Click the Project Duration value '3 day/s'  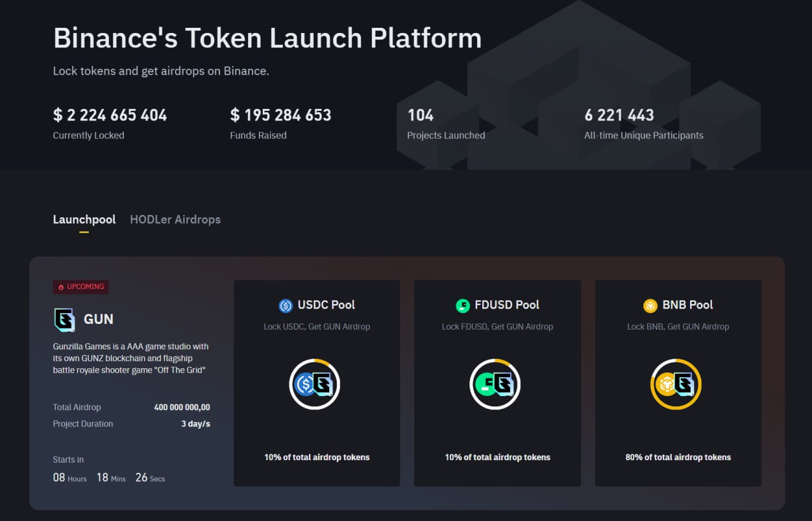tap(195, 424)
